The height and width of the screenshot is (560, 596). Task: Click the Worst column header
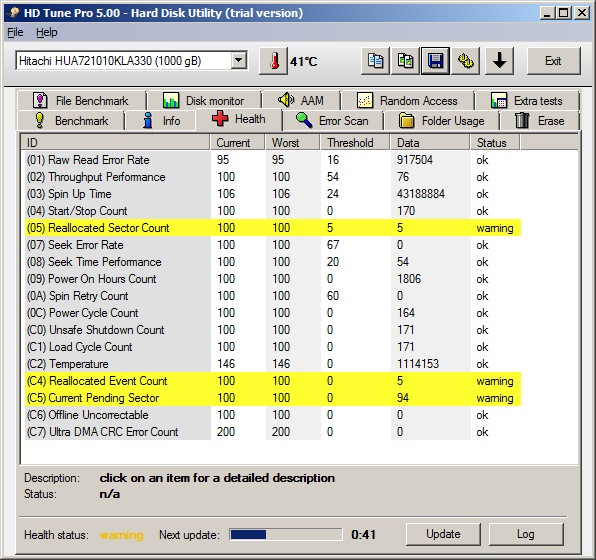292,143
